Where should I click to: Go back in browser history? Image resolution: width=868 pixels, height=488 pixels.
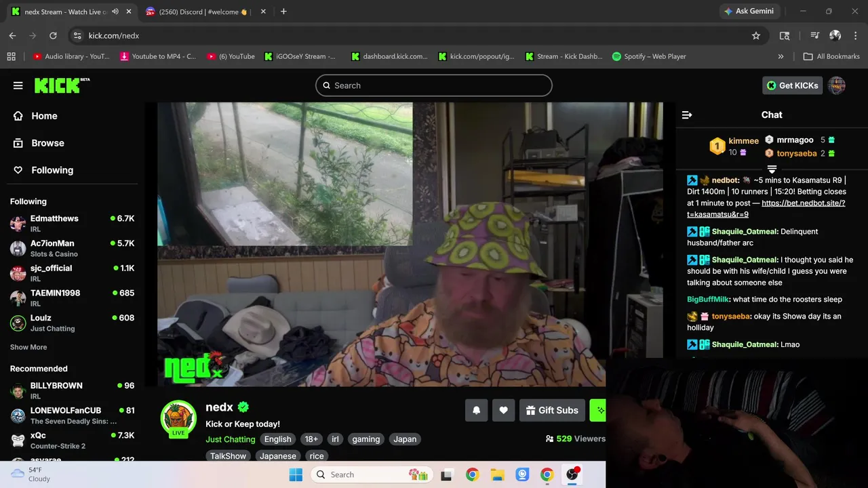pyautogui.click(x=12, y=36)
